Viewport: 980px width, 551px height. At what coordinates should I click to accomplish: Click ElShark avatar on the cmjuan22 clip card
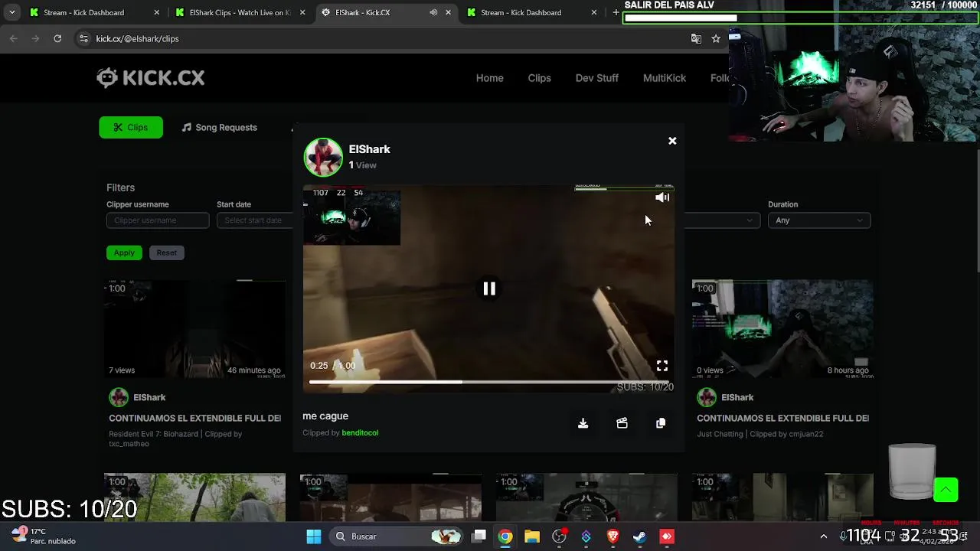(x=707, y=397)
